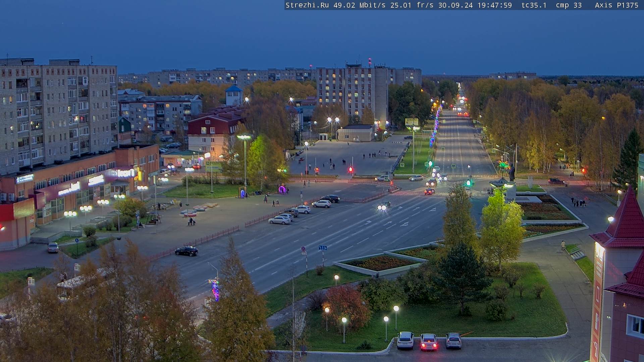Select the 30.09.24 date stamp
The width and height of the screenshot is (644, 362).
[455, 5]
